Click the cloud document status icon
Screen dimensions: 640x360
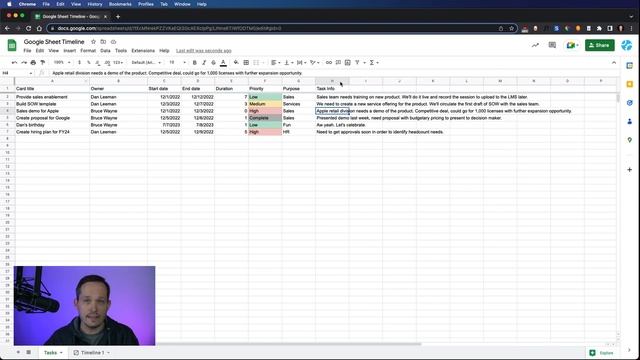(113, 42)
